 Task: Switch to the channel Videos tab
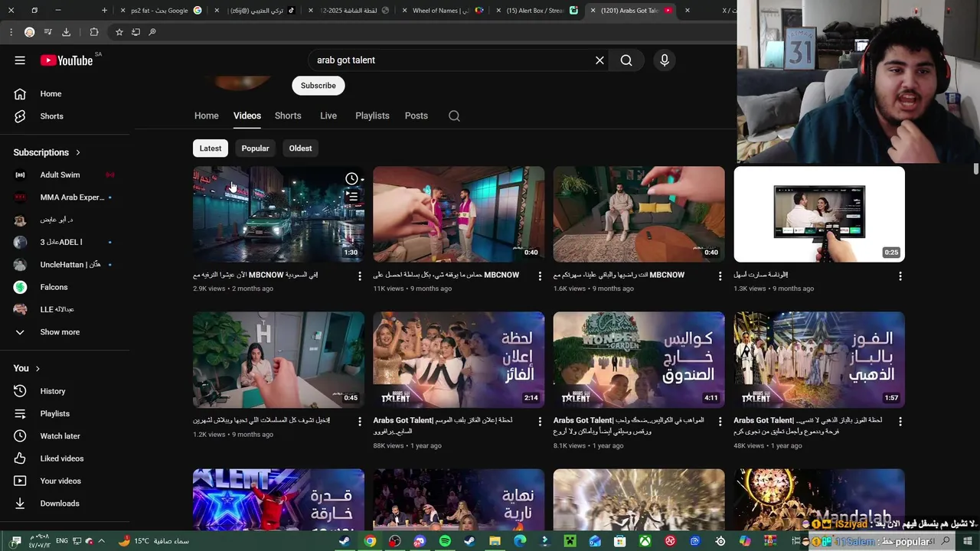click(x=247, y=116)
